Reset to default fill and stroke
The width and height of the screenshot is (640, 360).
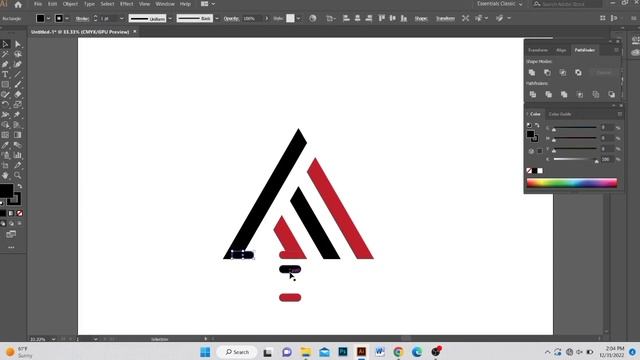click(x=2, y=203)
